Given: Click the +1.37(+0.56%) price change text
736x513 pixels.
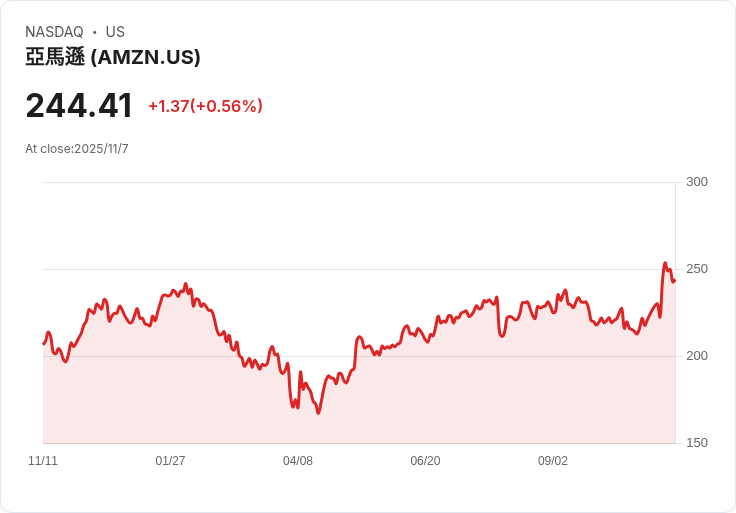Looking at the screenshot, I should pyautogui.click(x=205, y=106).
